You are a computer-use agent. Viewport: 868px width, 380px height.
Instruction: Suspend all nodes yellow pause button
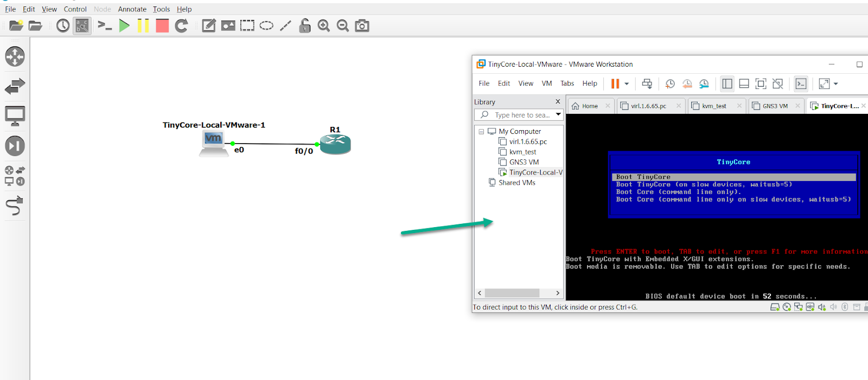click(x=143, y=25)
